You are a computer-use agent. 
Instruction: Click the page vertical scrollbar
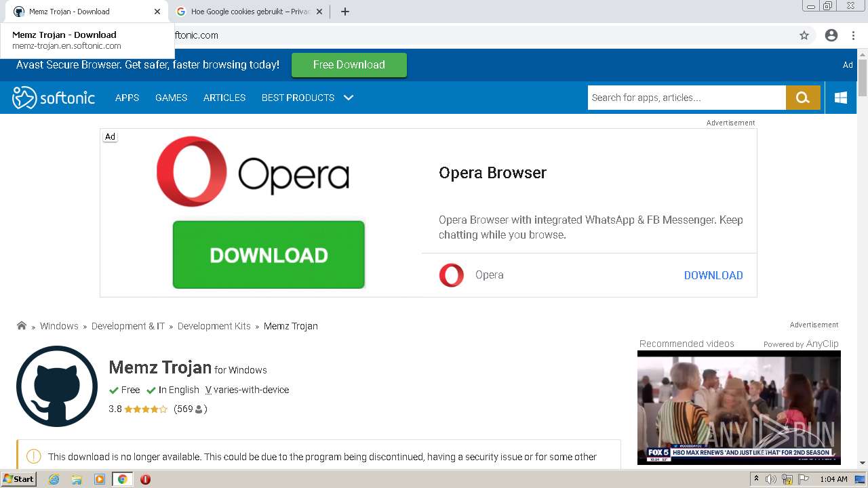[863, 79]
